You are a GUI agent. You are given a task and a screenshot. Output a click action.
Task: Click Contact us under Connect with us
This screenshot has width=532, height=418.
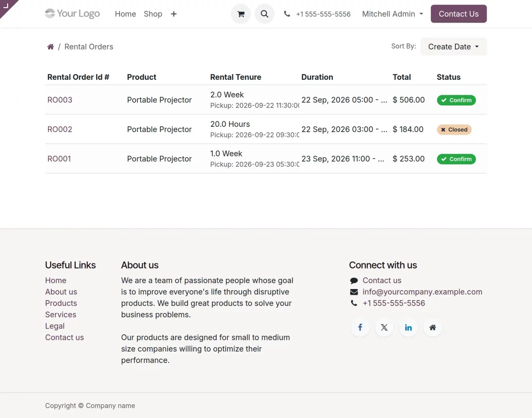point(382,281)
